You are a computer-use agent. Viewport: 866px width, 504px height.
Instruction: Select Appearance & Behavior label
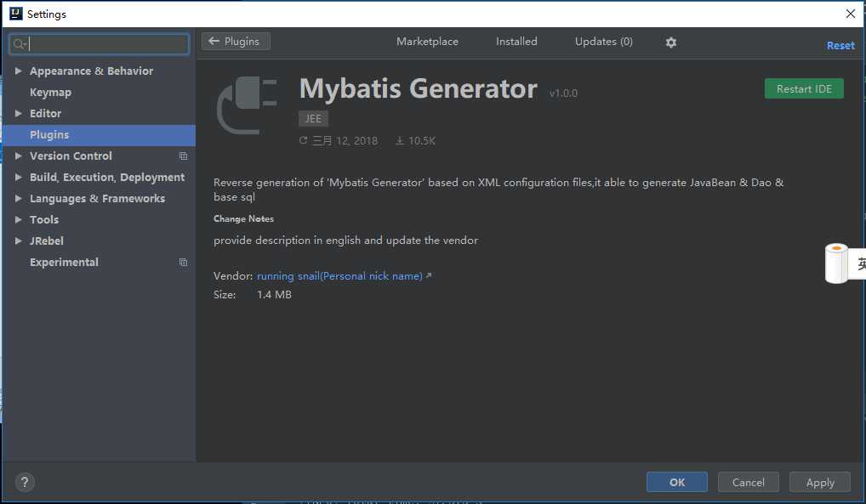(x=92, y=71)
